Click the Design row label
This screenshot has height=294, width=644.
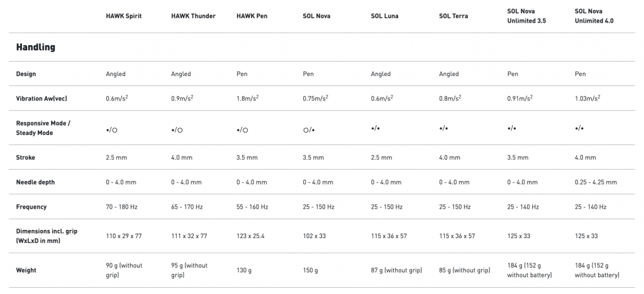click(26, 73)
